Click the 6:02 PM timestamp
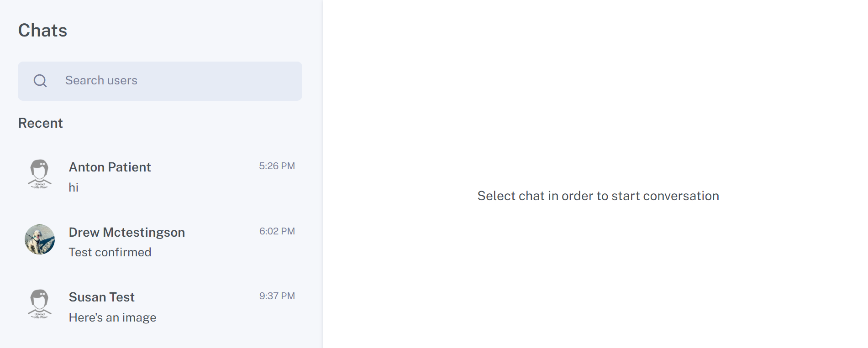The height and width of the screenshot is (348, 868). pos(277,231)
